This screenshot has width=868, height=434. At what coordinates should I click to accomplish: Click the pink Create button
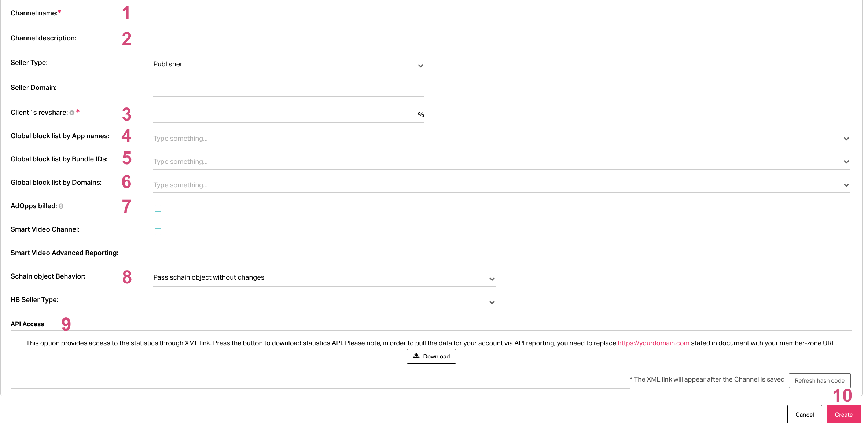click(844, 415)
